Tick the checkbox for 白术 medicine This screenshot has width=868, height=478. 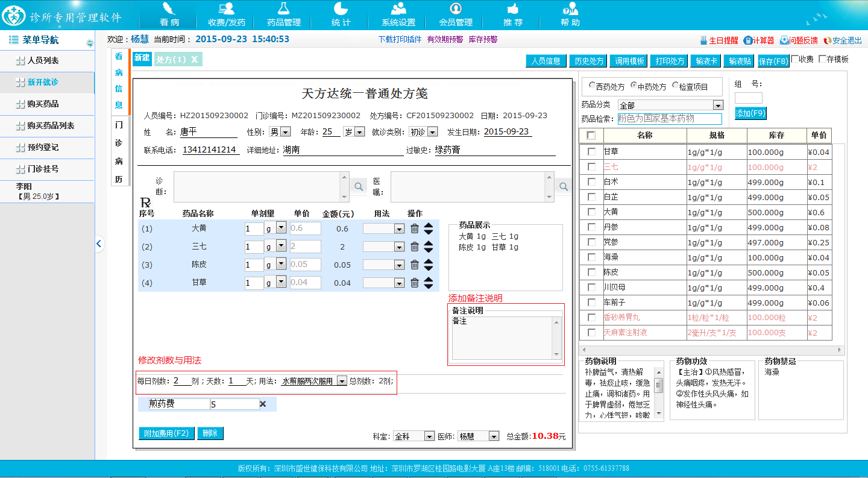point(592,182)
